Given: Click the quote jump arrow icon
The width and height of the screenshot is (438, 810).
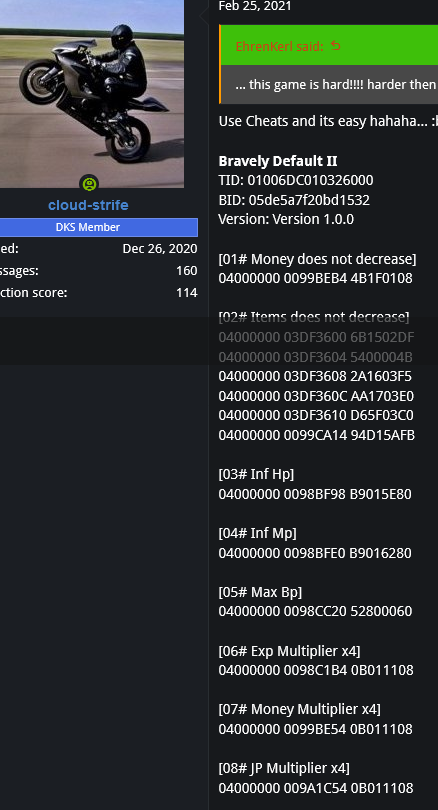Looking at the screenshot, I should 336,46.
